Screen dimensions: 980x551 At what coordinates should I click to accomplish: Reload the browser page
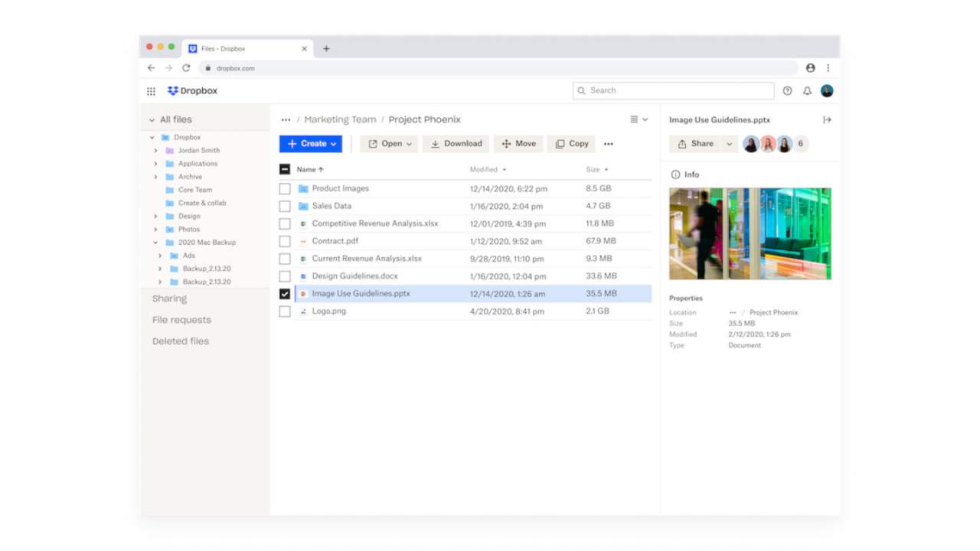coord(186,68)
